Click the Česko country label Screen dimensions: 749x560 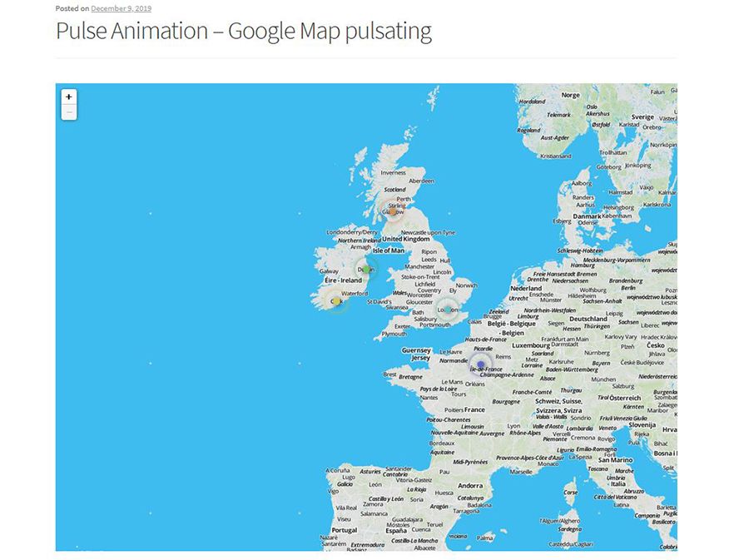(656, 345)
